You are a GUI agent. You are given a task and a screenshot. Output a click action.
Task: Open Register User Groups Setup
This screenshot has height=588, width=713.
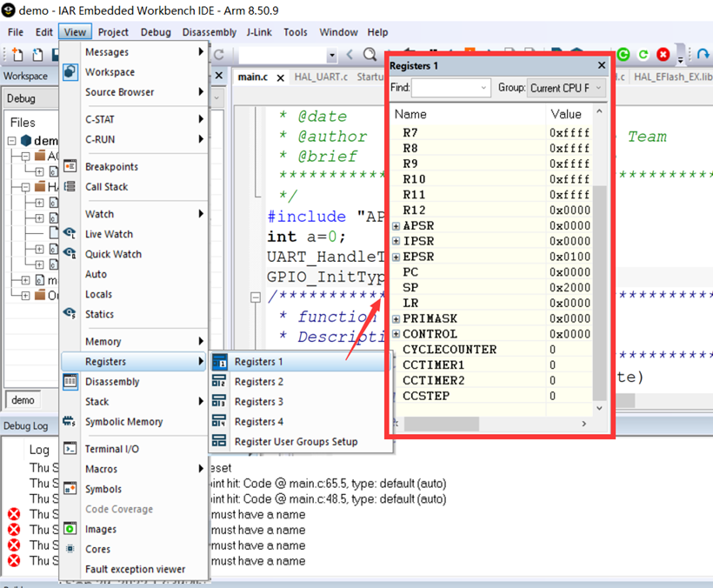[x=296, y=442]
